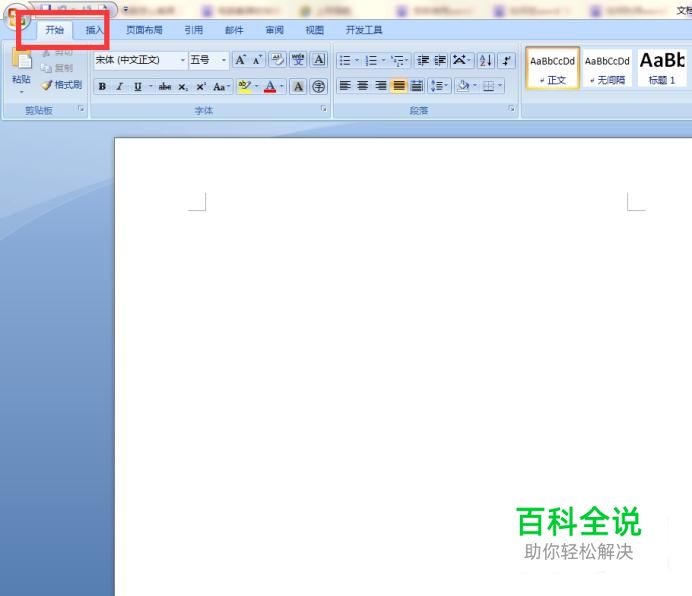Apply numbered list
The image size is (692, 596).
coord(371,60)
